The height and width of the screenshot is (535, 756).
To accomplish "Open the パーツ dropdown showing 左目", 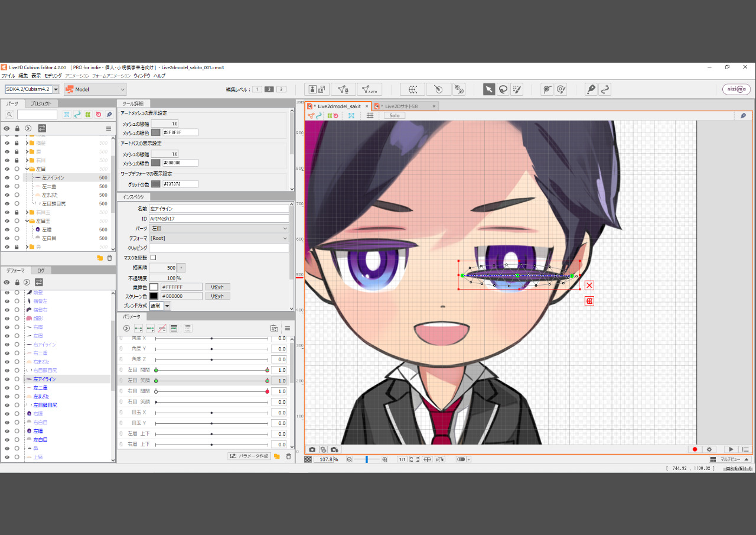I will click(219, 228).
